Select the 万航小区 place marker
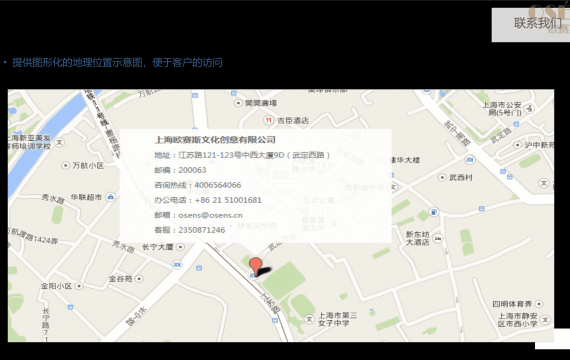The image size is (570, 360). click(x=65, y=165)
